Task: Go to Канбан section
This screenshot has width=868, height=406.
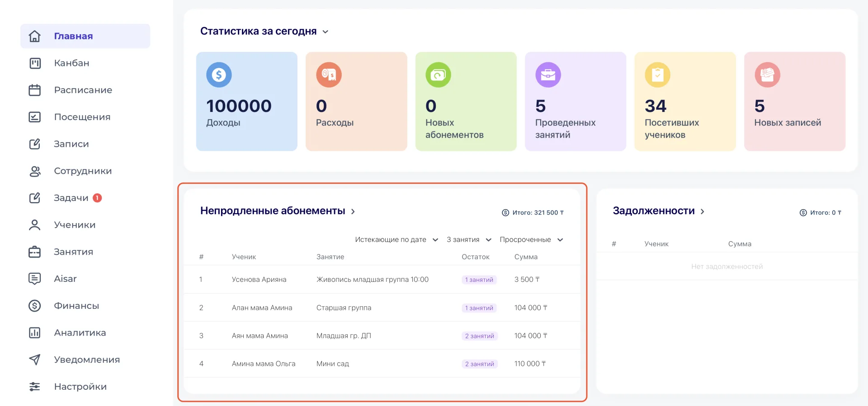Action: 72,63
